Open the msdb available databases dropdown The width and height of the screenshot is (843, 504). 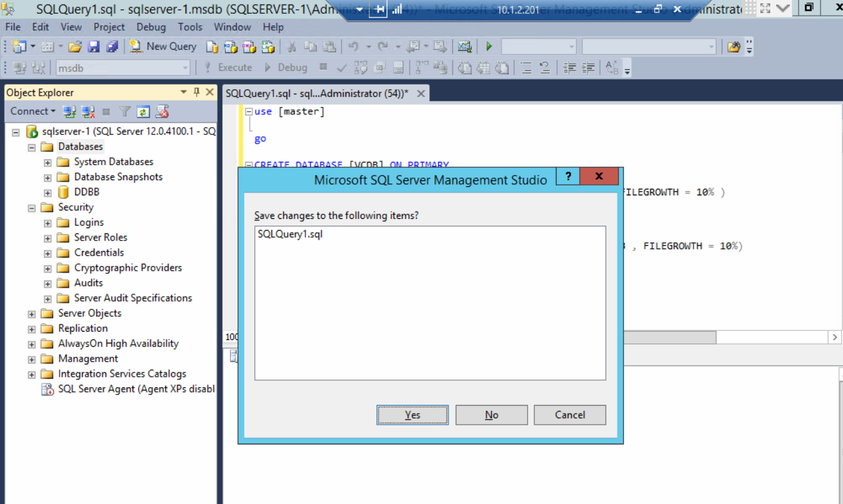click(123, 68)
